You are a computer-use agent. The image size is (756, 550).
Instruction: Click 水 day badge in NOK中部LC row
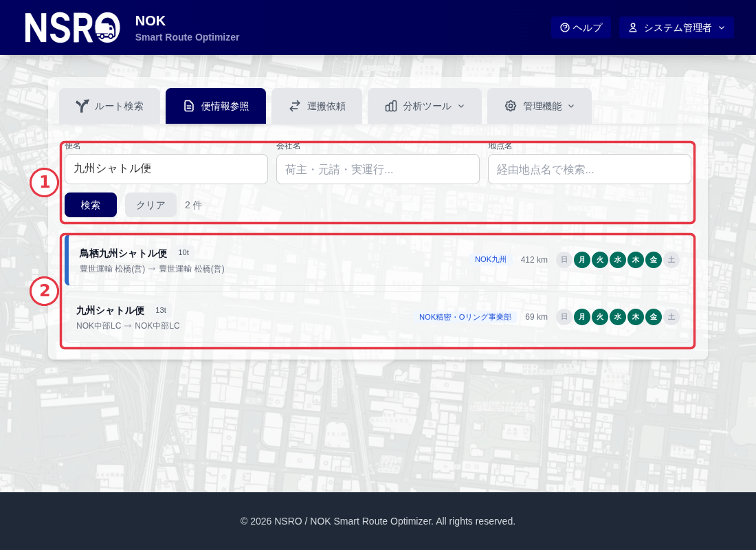[618, 317]
